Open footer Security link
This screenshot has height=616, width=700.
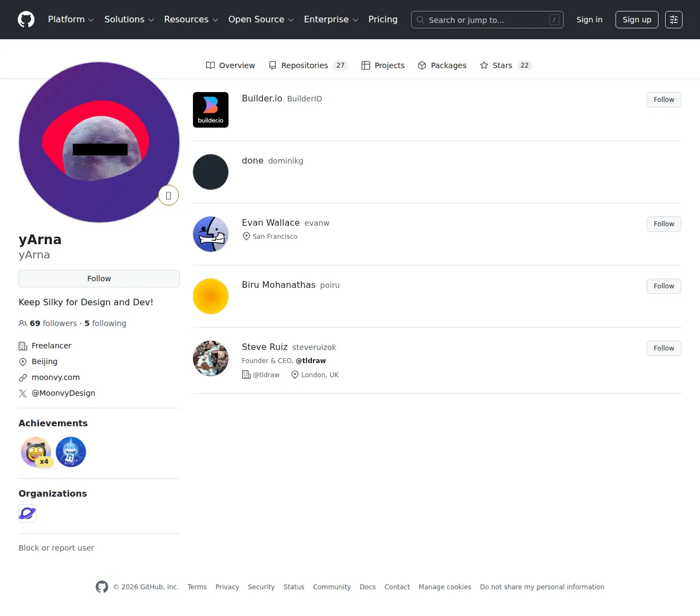tap(261, 587)
